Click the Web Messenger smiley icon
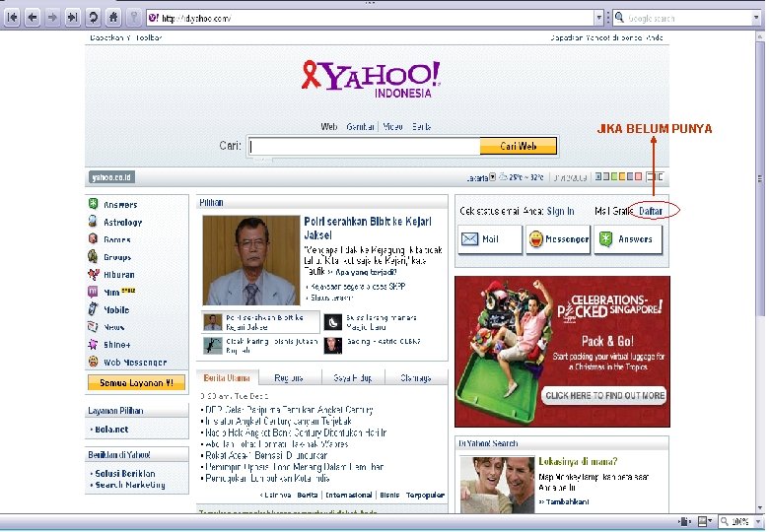This screenshot has width=769, height=532. point(93,362)
